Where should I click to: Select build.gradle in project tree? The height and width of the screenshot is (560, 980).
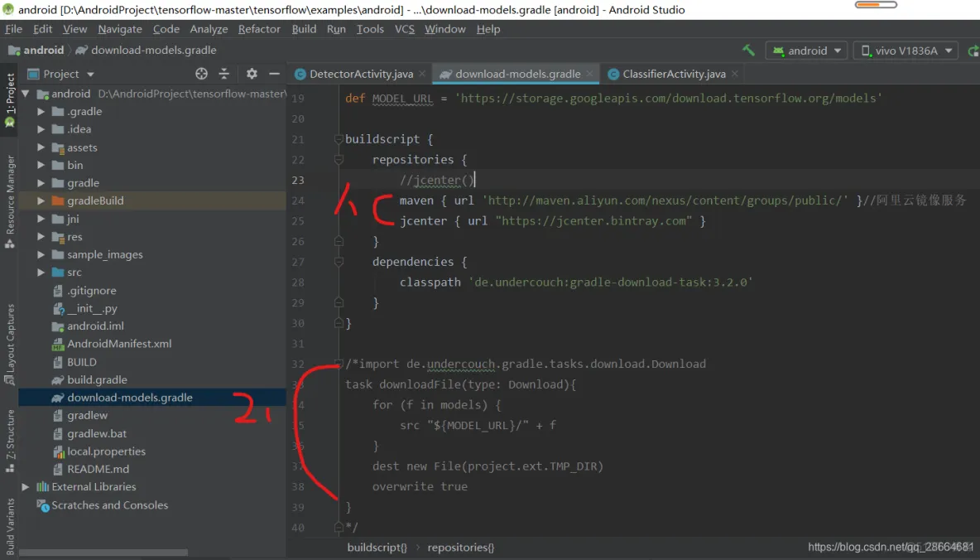[97, 379]
